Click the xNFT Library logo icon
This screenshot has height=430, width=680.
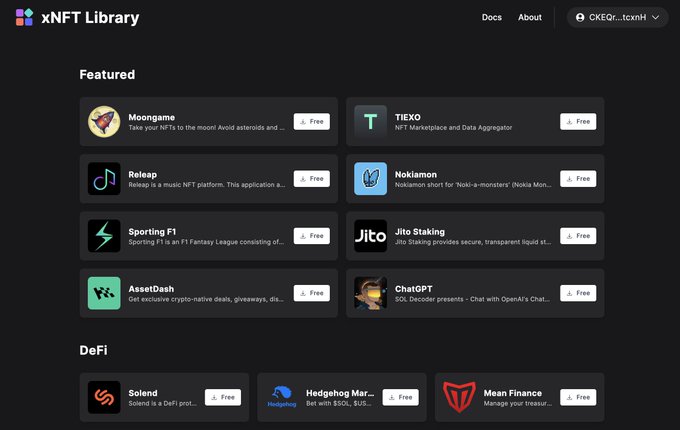pos(24,17)
